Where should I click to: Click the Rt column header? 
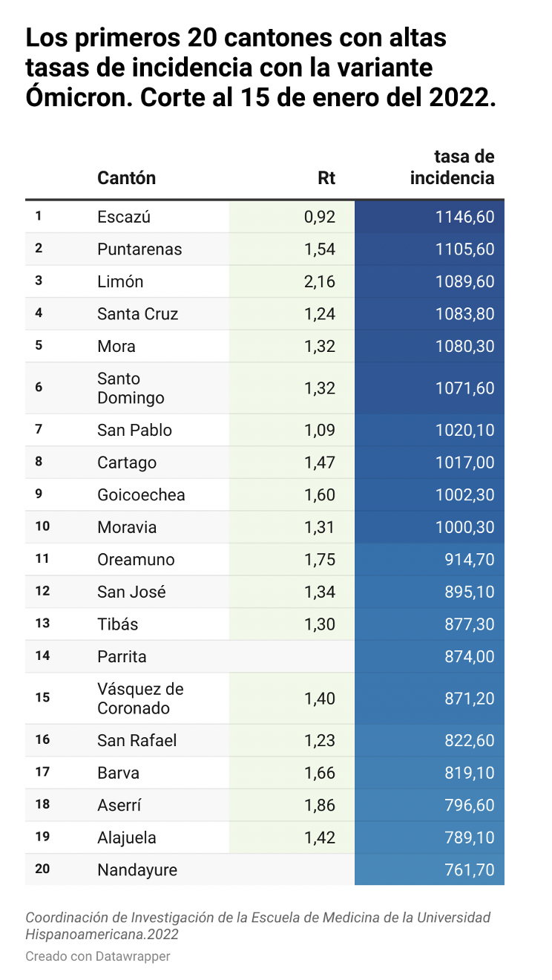[326, 178]
